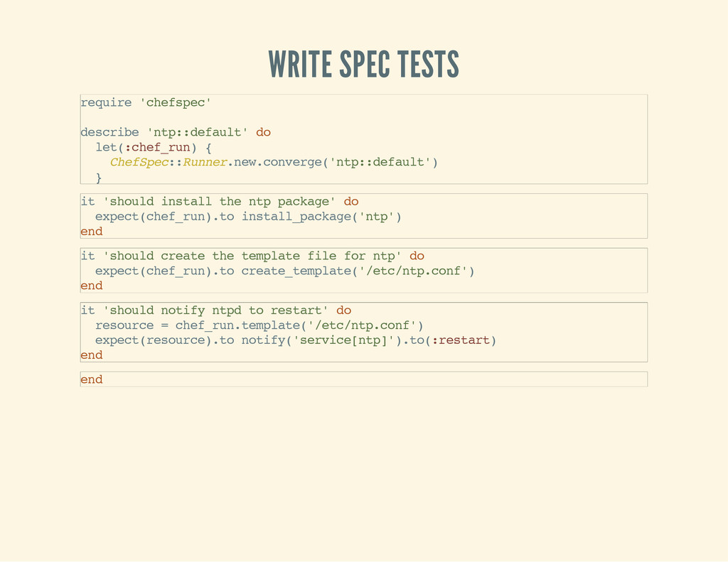Click ChefSpec::Runner.new.converge code line
The height and width of the screenshot is (562, 728).
pyautogui.click(x=274, y=163)
